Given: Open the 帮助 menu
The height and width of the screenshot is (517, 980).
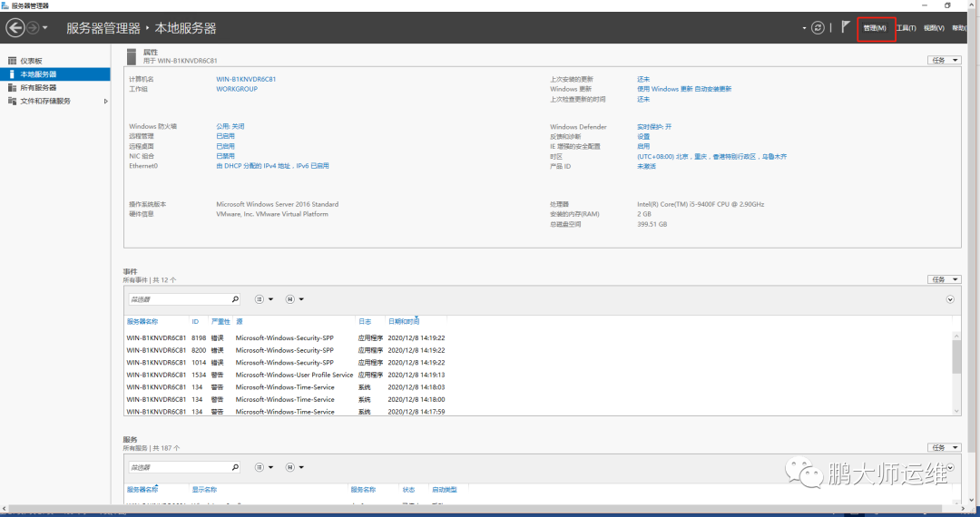Looking at the screenshot, I should [x=959, y=28].
